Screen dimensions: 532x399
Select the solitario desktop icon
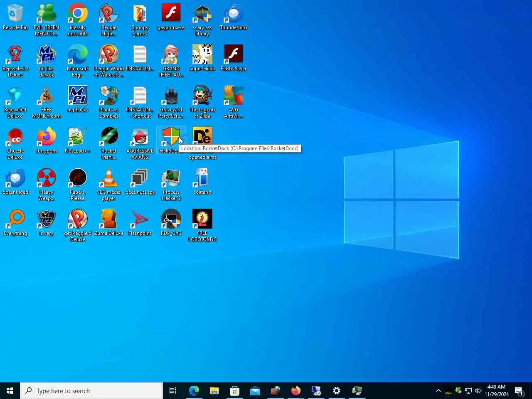pos(202,182)
